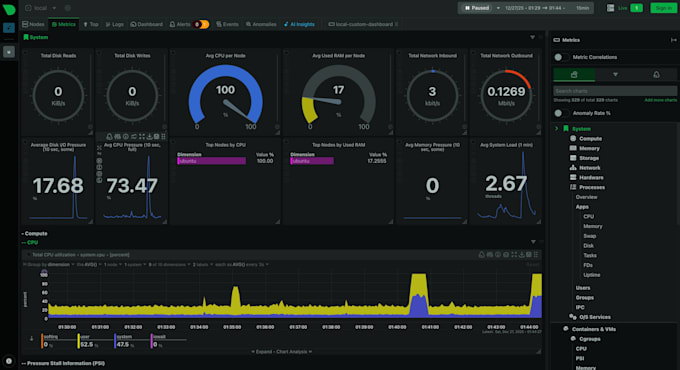The width and height of the screenshot is (680, 370).
Task: Select the charts tab icon in sidebar
Action: pyautogui.click(x=574, y=75)
